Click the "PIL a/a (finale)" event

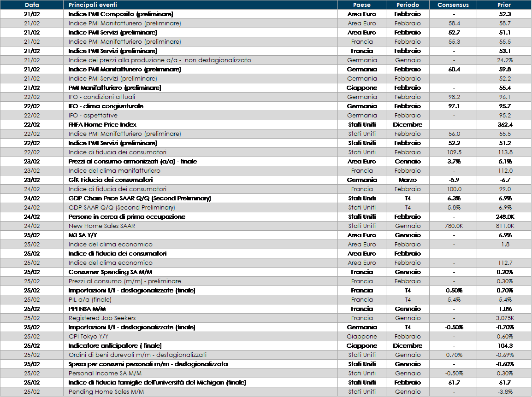(90, 300)
